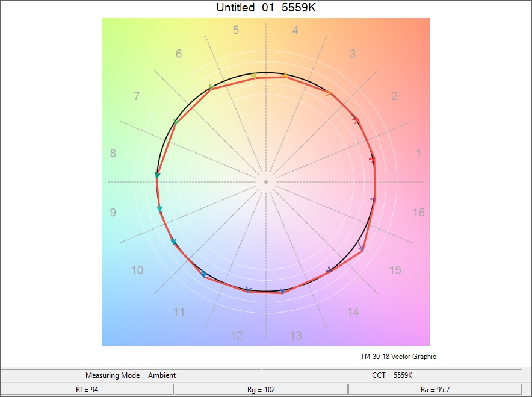
Task: Click the center cross of the vector graphic
Action: tap(266, 182)
